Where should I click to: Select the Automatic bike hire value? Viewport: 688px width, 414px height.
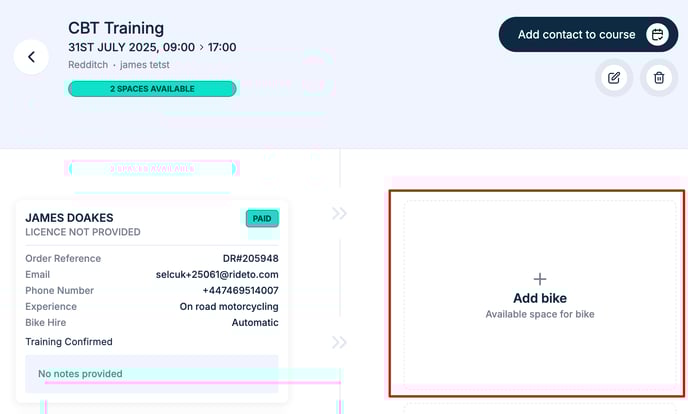[x=254, y=322]
